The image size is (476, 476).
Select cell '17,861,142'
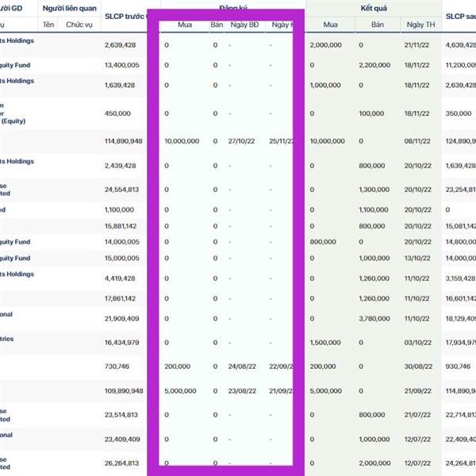click(121, 299)
